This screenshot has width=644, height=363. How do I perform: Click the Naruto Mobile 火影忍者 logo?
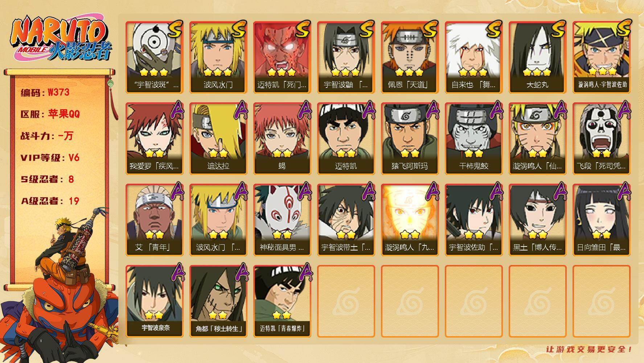[61, 39]
